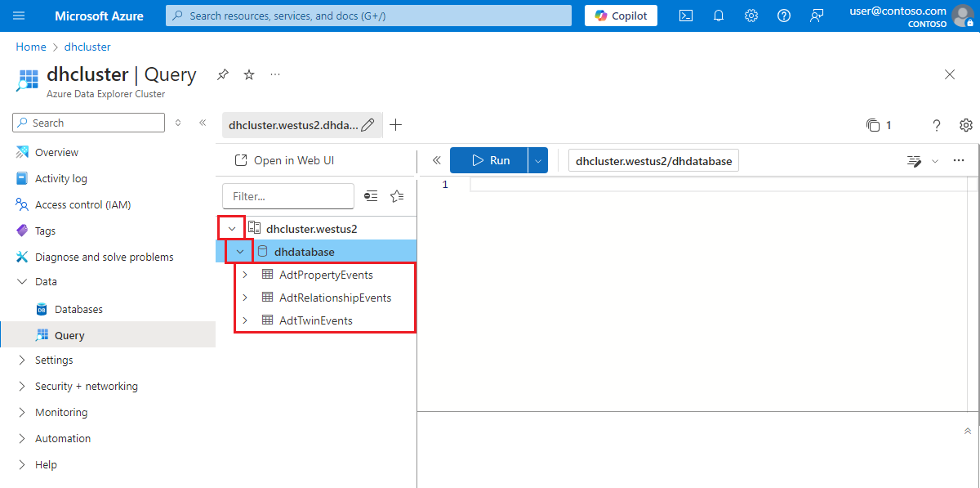Pin the dhcluster Query page
Image resolution: width=980 pixels, height=488 pixels.
pyautogui.click(x=222, y=74)
